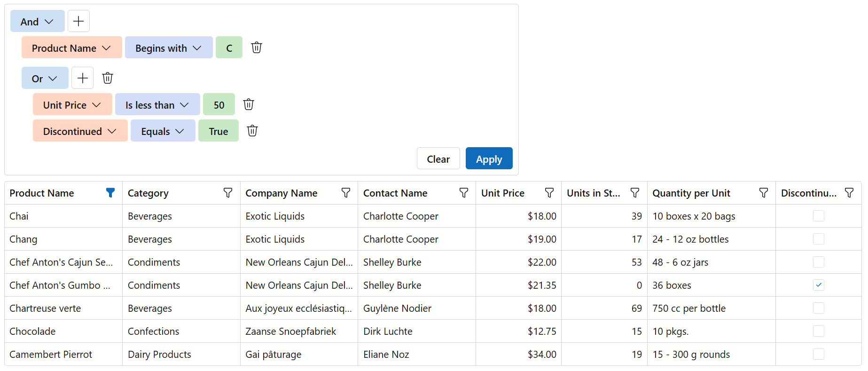Open Category column filter icon
The image size is (868, 371).
pos(228,193)
